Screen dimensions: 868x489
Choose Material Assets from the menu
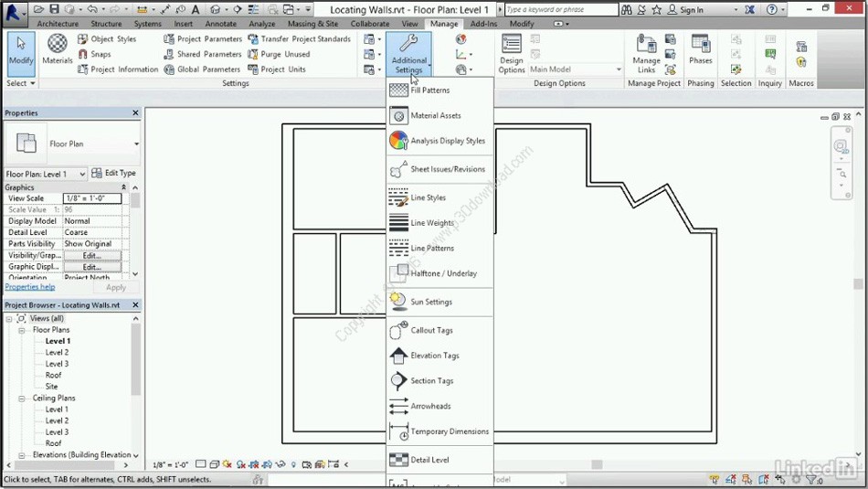click(x=439, y=115)
